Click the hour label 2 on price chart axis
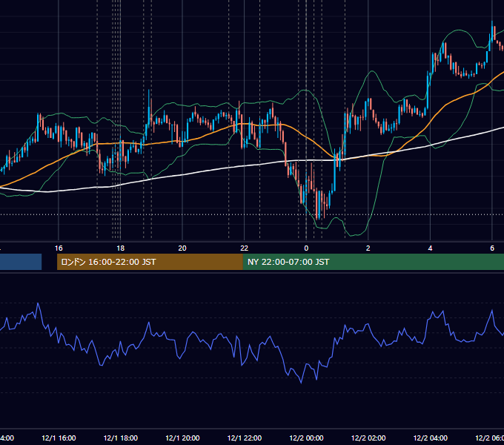 pos(368,248)
